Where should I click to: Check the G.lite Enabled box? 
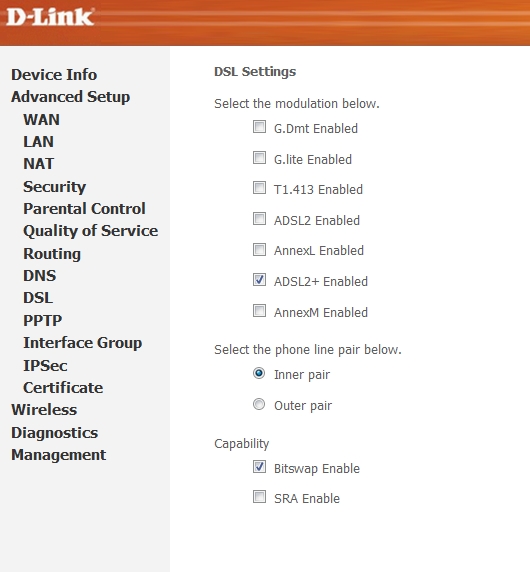[x=259, y=158]
